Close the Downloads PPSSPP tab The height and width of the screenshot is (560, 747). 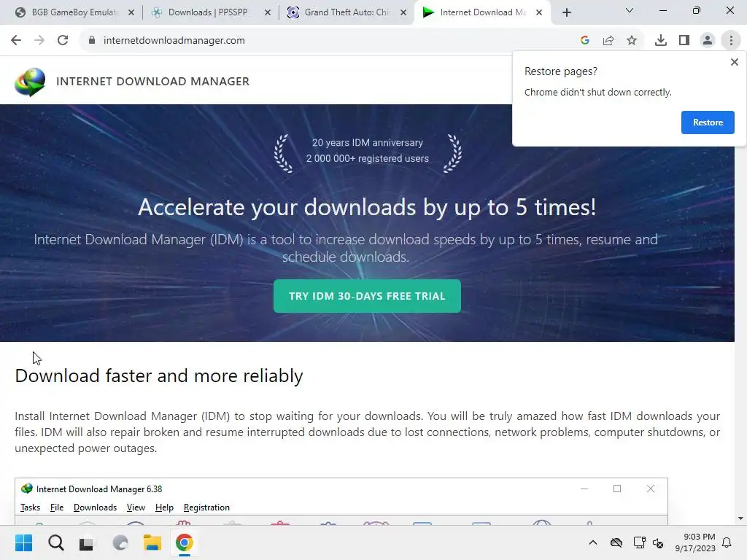pos(268,12)
